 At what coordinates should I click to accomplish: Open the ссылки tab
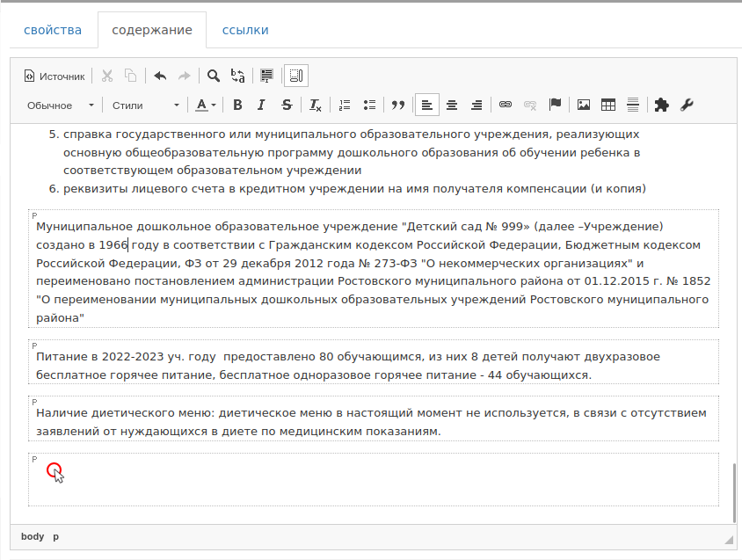pos(245,30)
